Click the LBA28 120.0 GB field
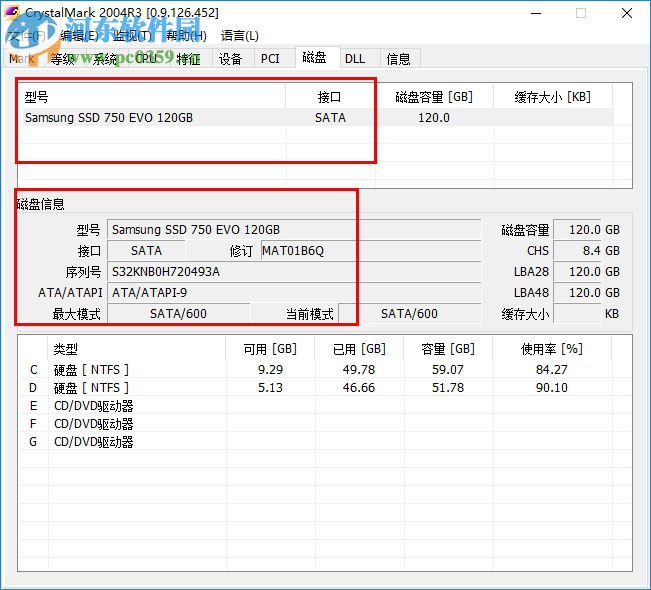651x590 pixels. pyautogui.click(x=578, y=272)
